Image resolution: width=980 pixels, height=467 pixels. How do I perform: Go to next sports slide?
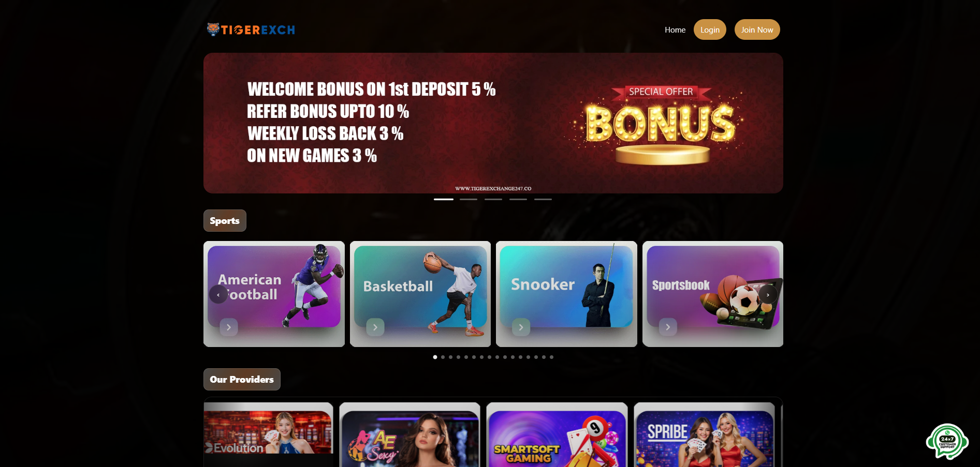(768, 294)
